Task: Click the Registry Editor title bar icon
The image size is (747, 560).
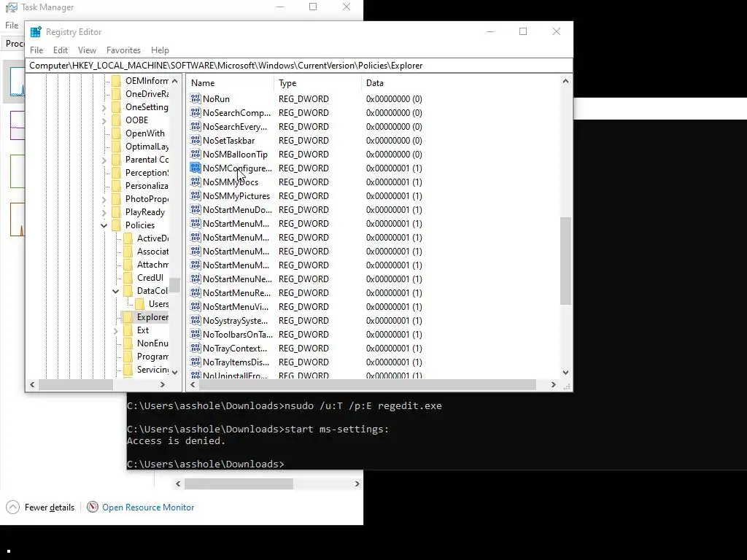Action: click(36, 32)
